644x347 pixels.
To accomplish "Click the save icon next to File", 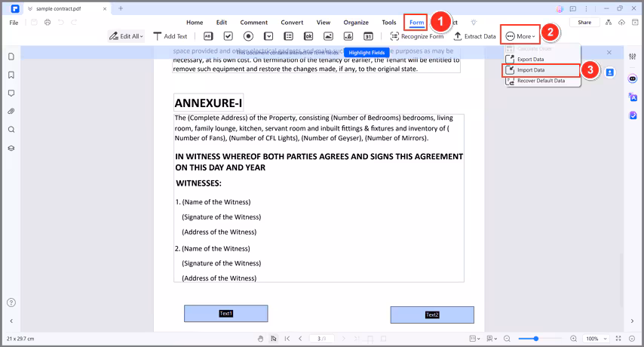I will click(x=34, y=22).
